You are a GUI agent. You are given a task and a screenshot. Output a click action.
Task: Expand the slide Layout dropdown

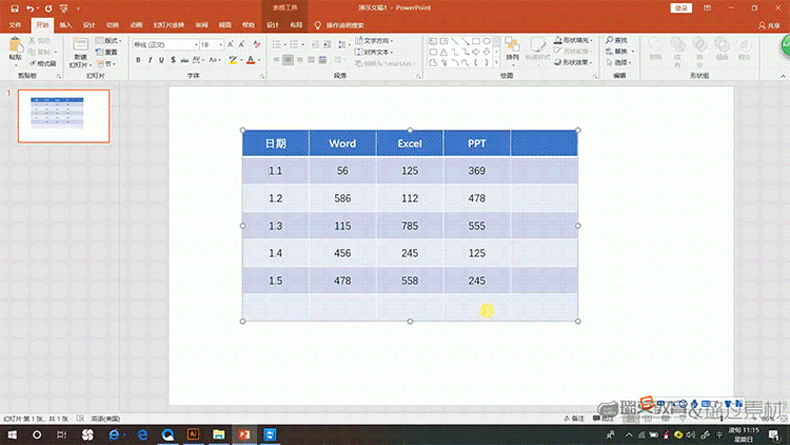click(108, 40)
